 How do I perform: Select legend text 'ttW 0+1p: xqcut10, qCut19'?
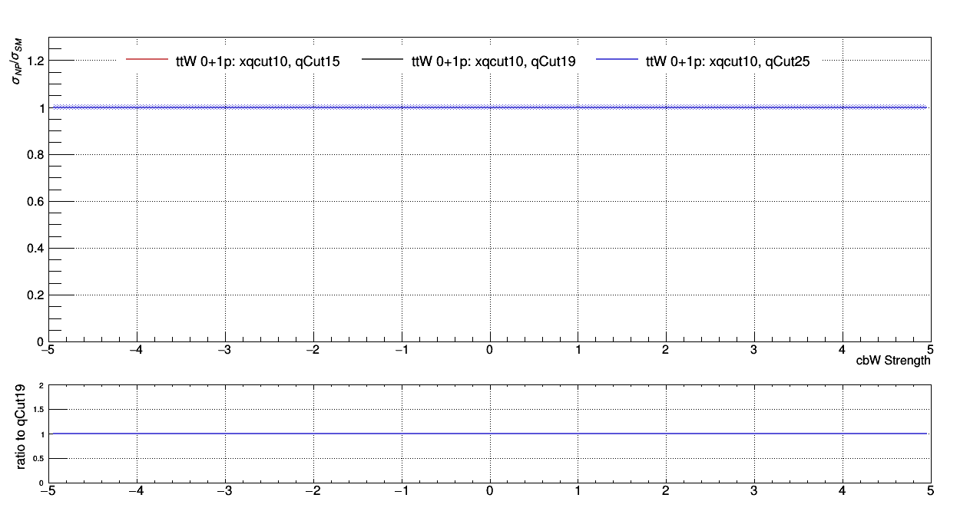coord(494,61)
